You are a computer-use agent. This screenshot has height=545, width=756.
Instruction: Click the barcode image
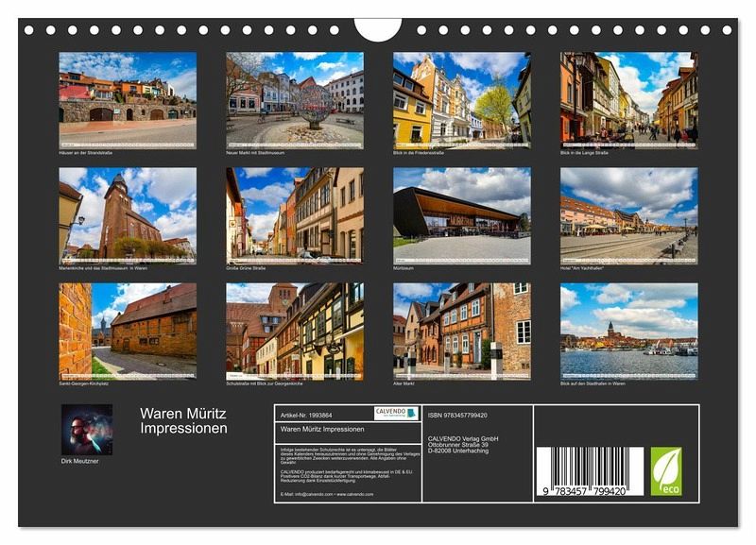coord(590,470)
